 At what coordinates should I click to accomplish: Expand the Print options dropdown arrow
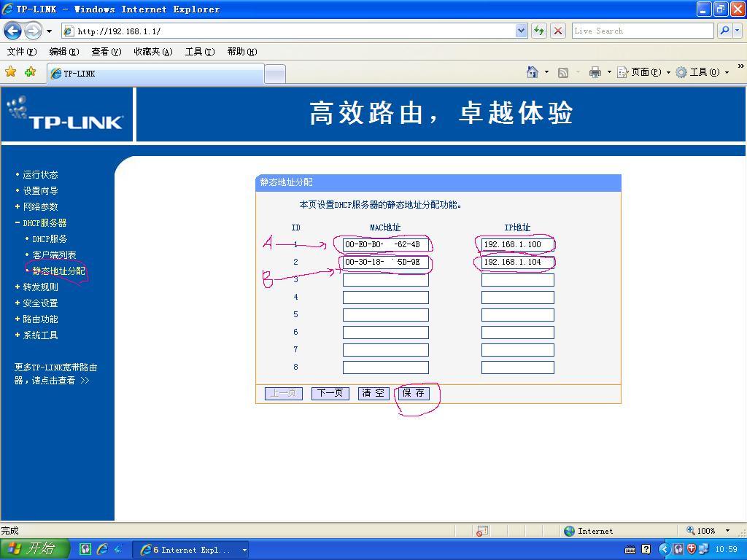click(x=609, y=72)
